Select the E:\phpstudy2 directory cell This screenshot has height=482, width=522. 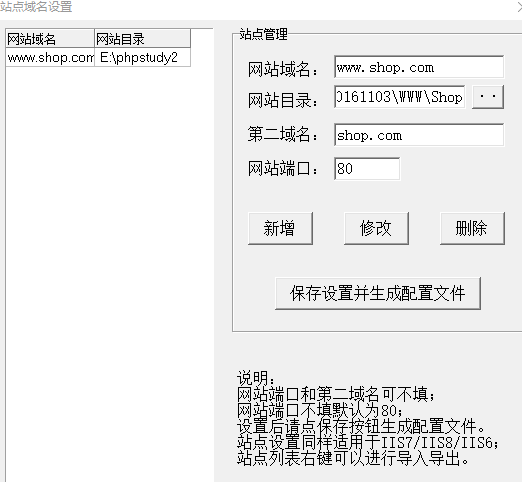(142, 57)
